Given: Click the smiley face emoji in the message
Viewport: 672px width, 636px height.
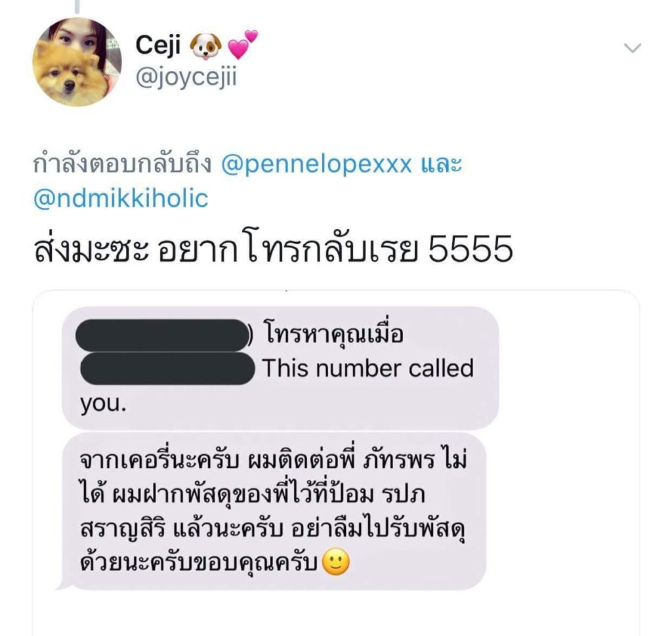Looking at the screenshot, I should [335, 561].
